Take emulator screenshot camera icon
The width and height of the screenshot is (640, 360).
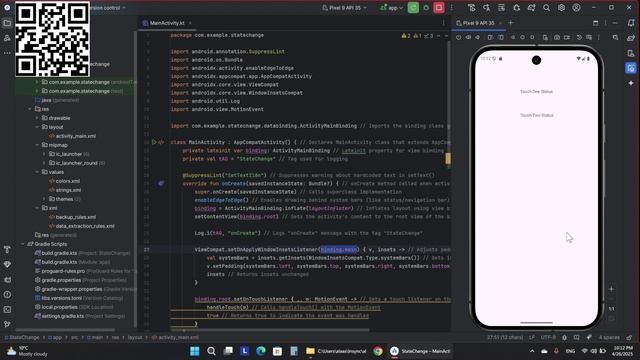coord(557,37)
